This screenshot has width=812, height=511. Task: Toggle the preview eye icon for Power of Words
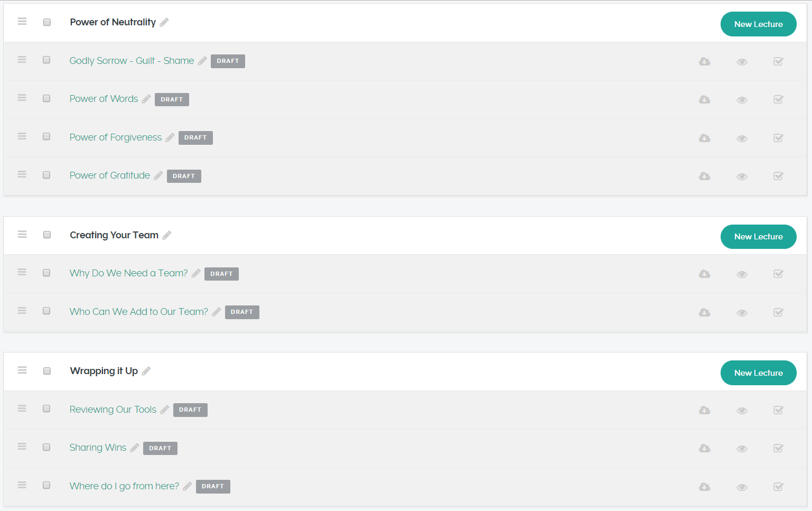coord(742,100)
